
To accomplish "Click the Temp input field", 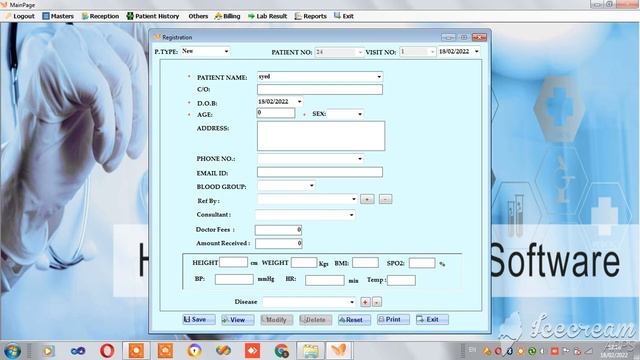I will (x=401, y=280).
